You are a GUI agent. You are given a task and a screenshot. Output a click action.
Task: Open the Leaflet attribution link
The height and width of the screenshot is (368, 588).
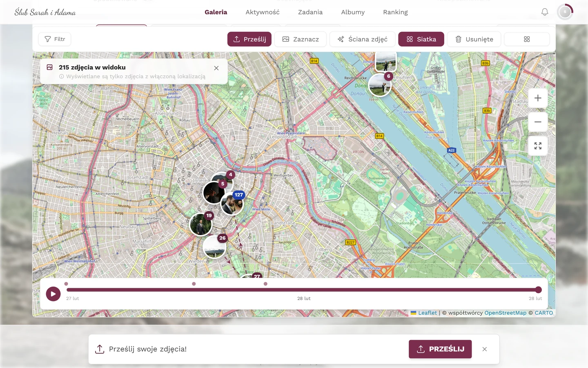pyautogui.click(x=424, y=313)
